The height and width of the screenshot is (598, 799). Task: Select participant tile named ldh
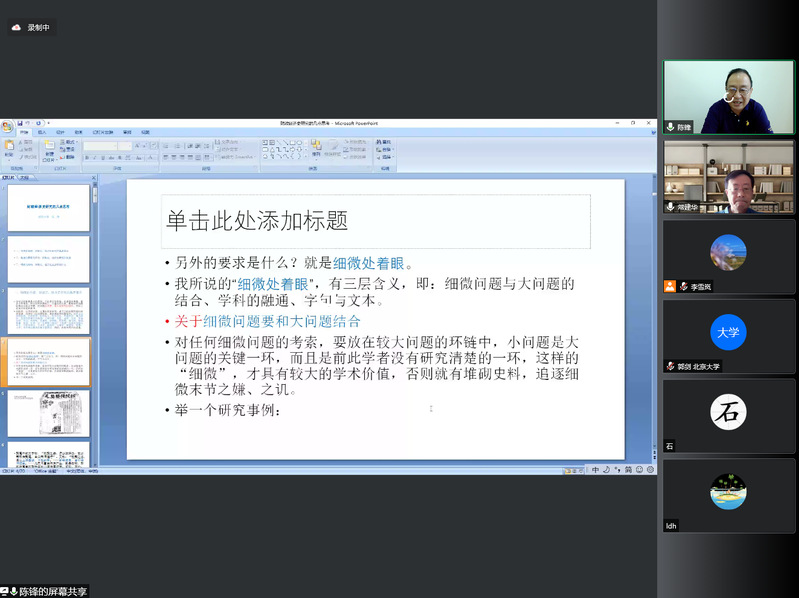pos(729,496)
